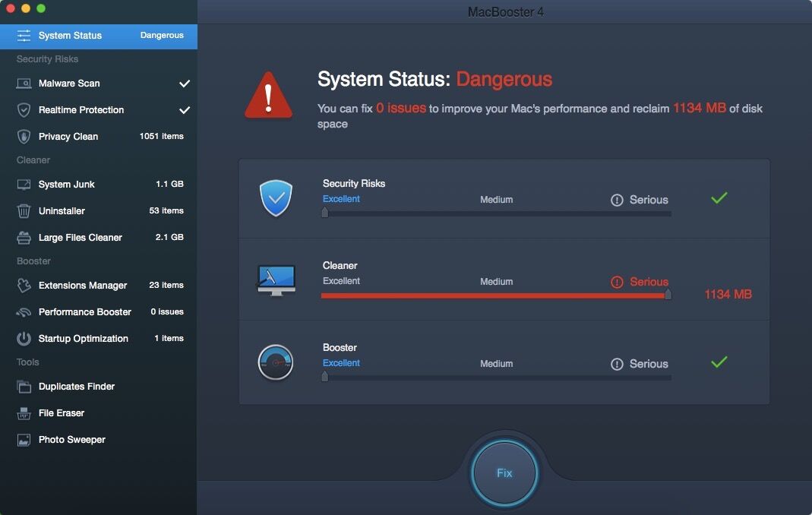This screenshot has height=515, width=812.
Task: Click the green checkmark for Security Risks
Action: tap(719, 198)
